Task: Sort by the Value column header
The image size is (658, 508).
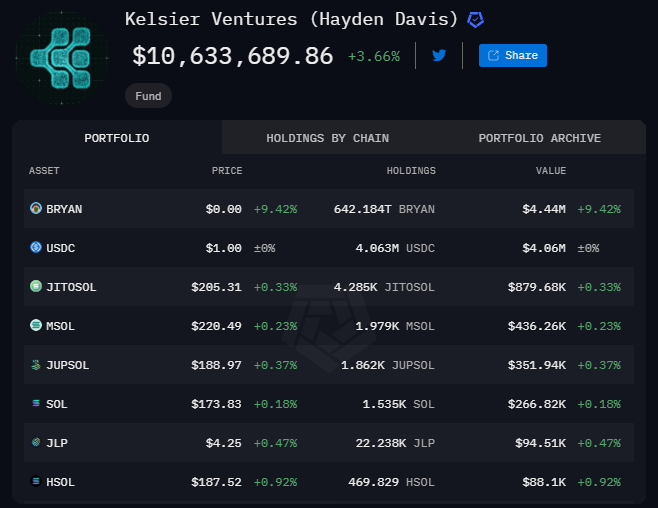Action: click(551, 171)
